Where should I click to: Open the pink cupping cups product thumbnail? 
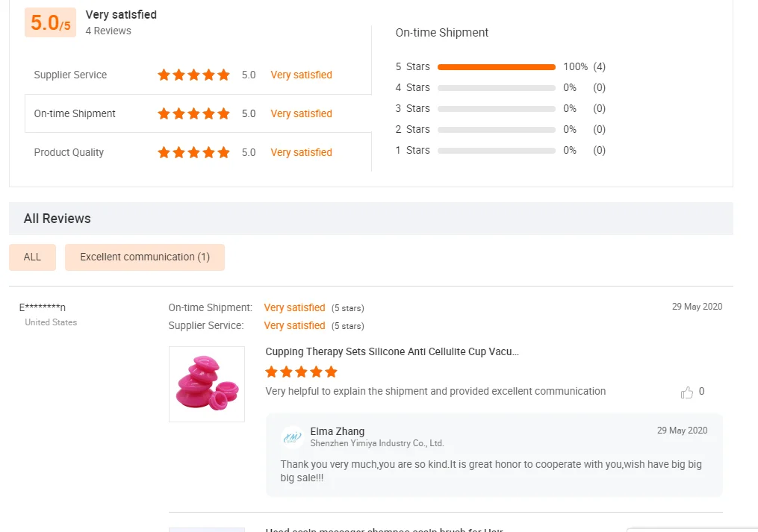coord(207,384)
